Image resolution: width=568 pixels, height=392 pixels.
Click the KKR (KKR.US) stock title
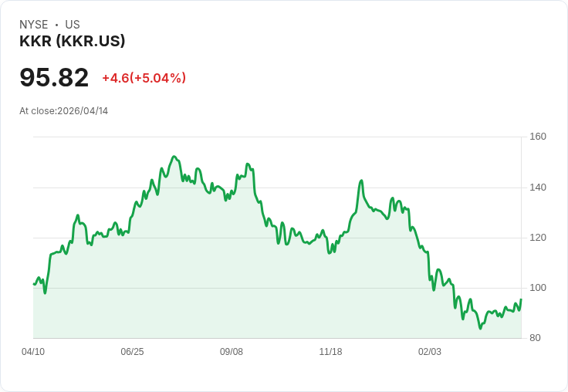(x=72, y=41)
